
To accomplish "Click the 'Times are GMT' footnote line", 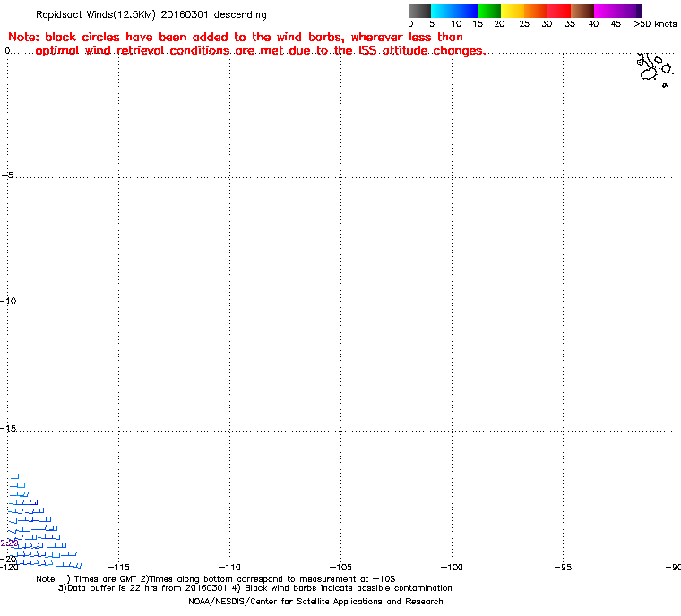I will click(216, 579).
